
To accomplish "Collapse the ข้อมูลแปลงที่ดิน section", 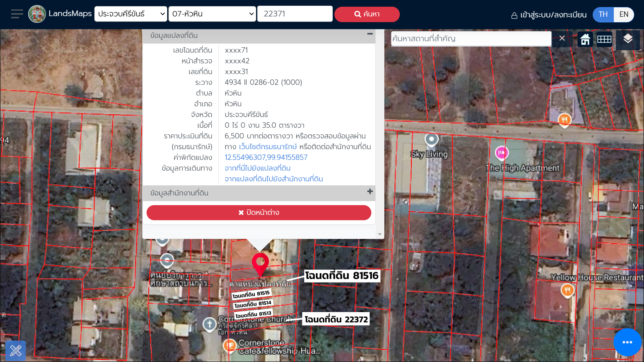I will (370, 34).
